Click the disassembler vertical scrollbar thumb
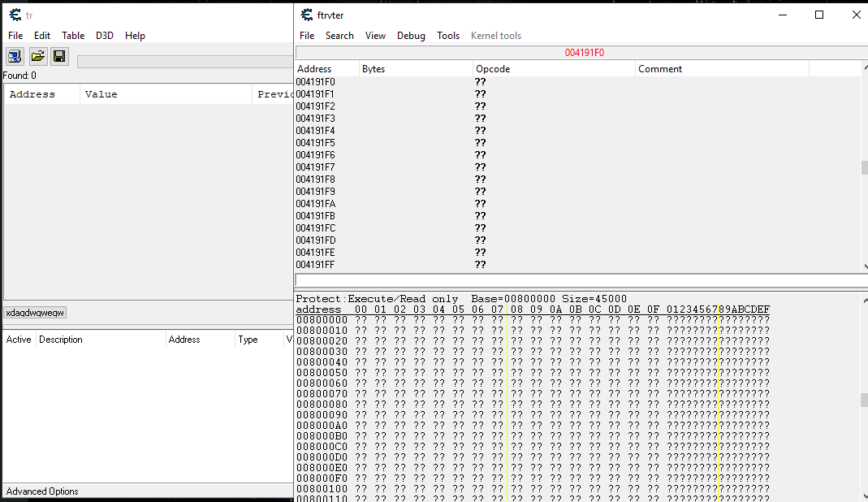 click(865, 167)
